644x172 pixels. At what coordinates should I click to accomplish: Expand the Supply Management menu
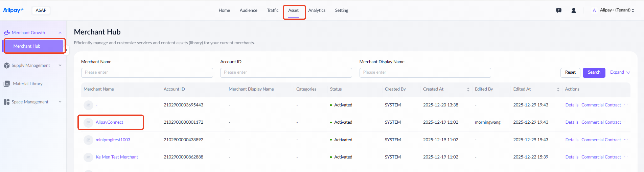pos(60,66)
